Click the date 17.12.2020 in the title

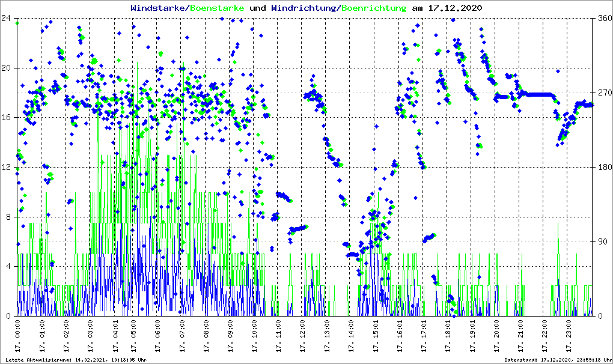[x=454, y=8]
